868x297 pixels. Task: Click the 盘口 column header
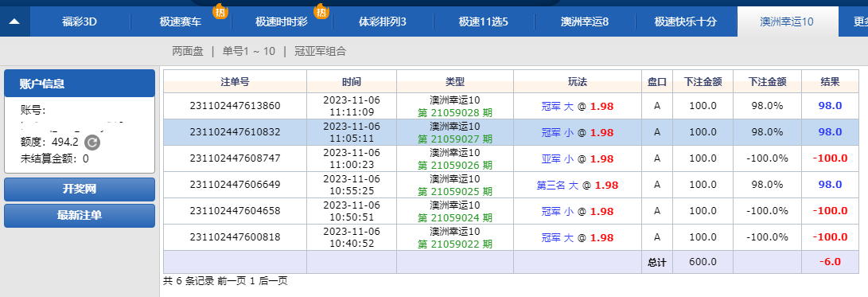click(657, 81)
